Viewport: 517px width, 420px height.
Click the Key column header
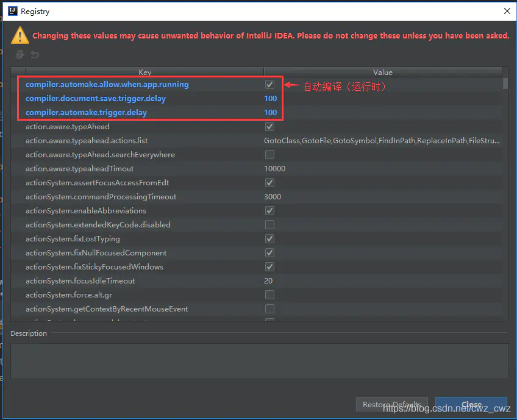tap(144, 72)
